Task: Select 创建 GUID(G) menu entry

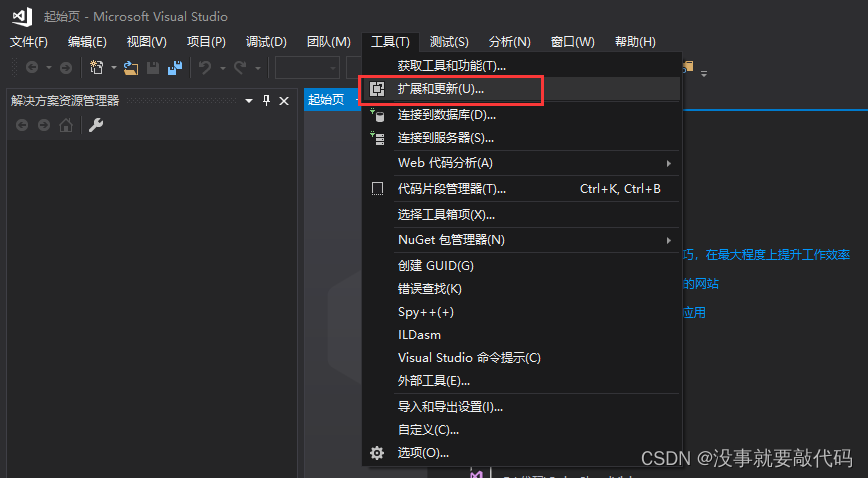Action: click(x=522, y=266)
